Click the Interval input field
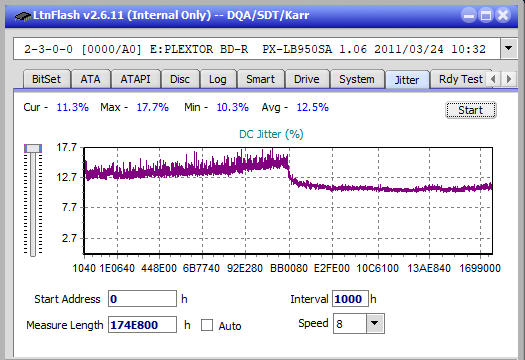 click(350, 299)
